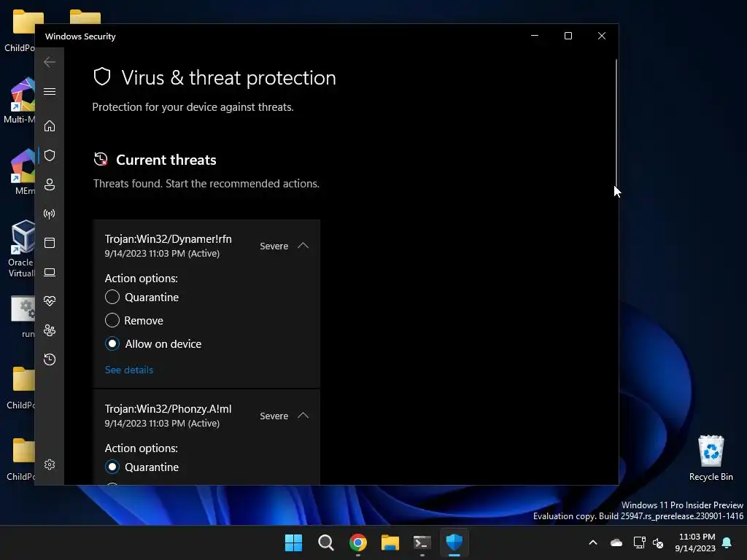Select the Oracle VirtualBox desktop shortcut
The width and height of the screenshot is (747, 560).
point(21,249)
